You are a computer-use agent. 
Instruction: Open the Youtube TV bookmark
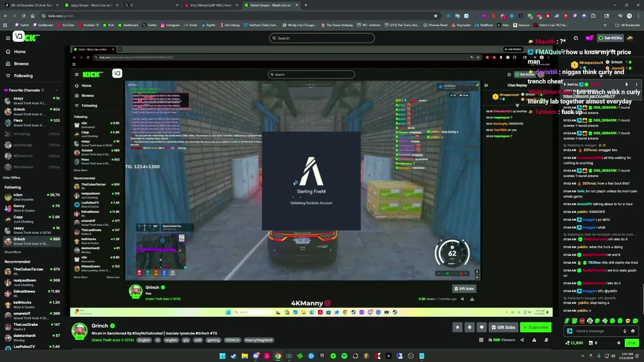point(89,25)
